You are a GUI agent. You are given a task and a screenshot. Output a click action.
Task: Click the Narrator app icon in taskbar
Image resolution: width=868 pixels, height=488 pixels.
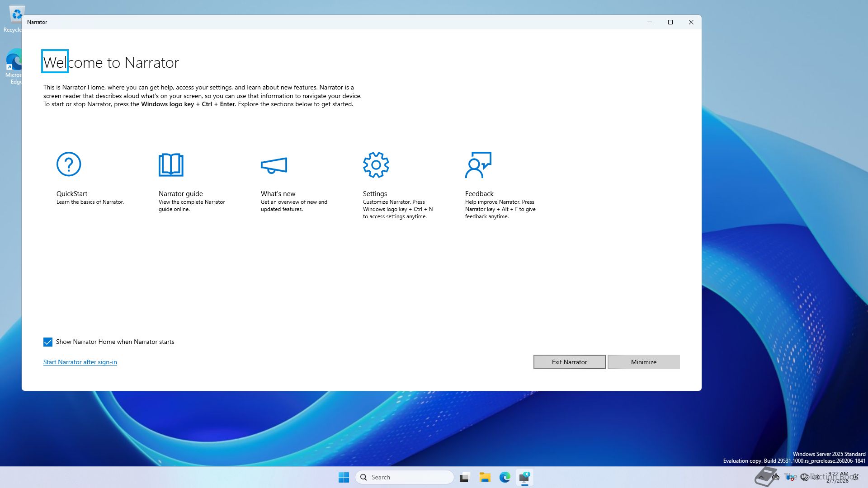(524, 477)
